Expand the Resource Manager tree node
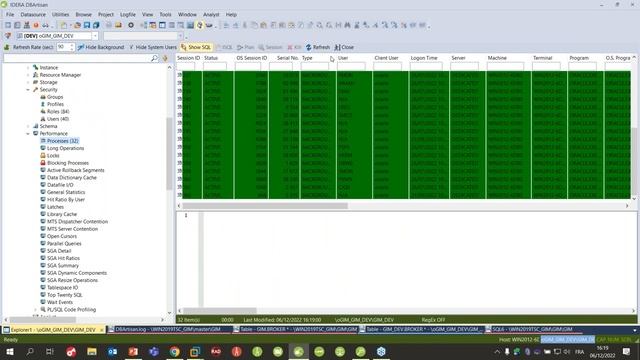The image size is (640, 360). tap(28, 75)
